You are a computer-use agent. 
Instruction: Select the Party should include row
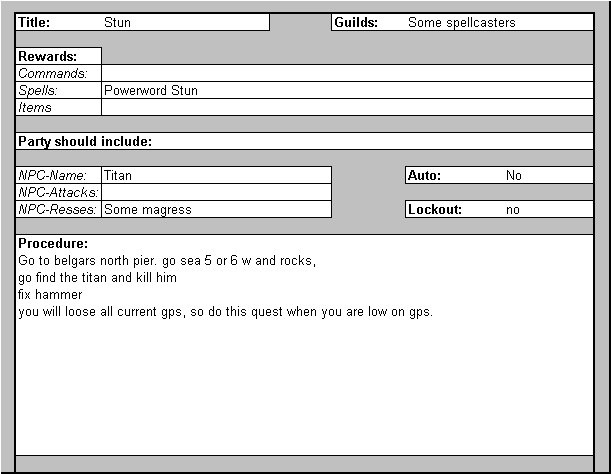pos(305,141)
